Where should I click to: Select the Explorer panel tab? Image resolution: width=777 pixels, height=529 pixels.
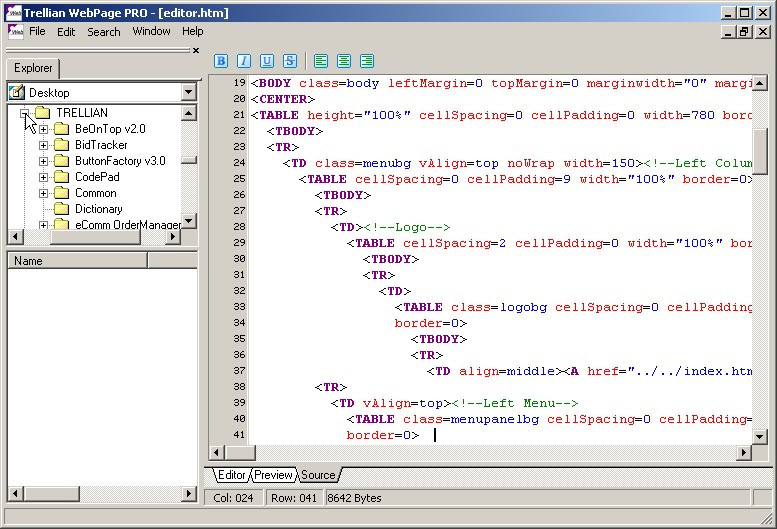pos(33,68)
